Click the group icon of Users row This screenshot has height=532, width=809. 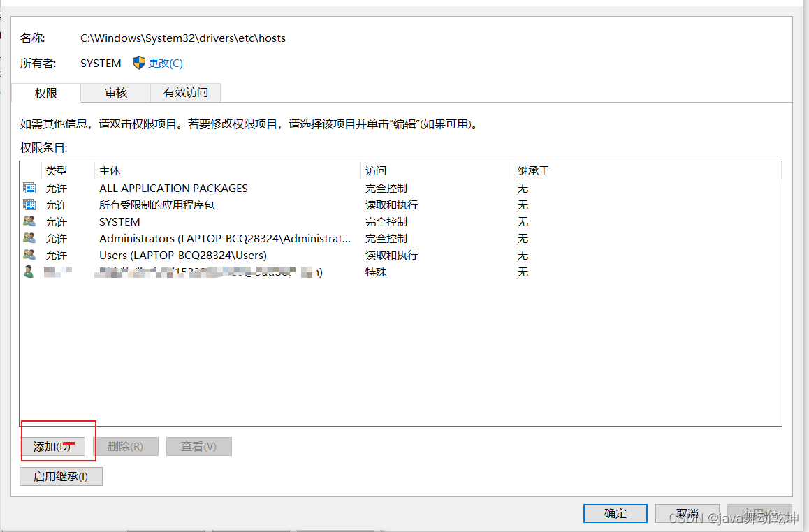(x=29, y=255)
